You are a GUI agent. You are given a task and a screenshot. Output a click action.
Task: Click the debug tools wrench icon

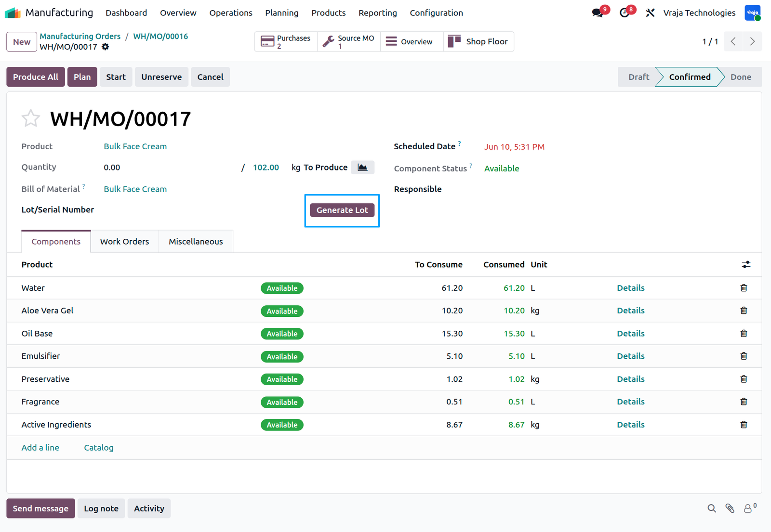[x=650, y=13]
